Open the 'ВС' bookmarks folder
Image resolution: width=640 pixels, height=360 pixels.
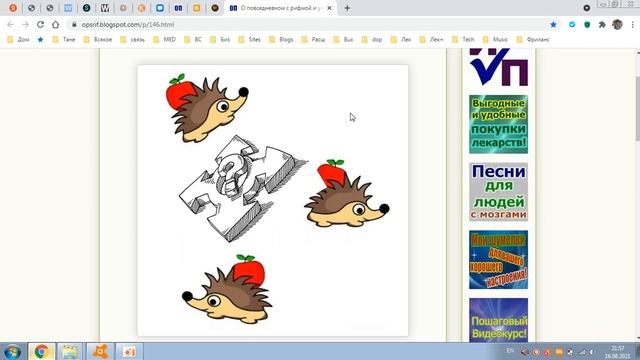193,40
